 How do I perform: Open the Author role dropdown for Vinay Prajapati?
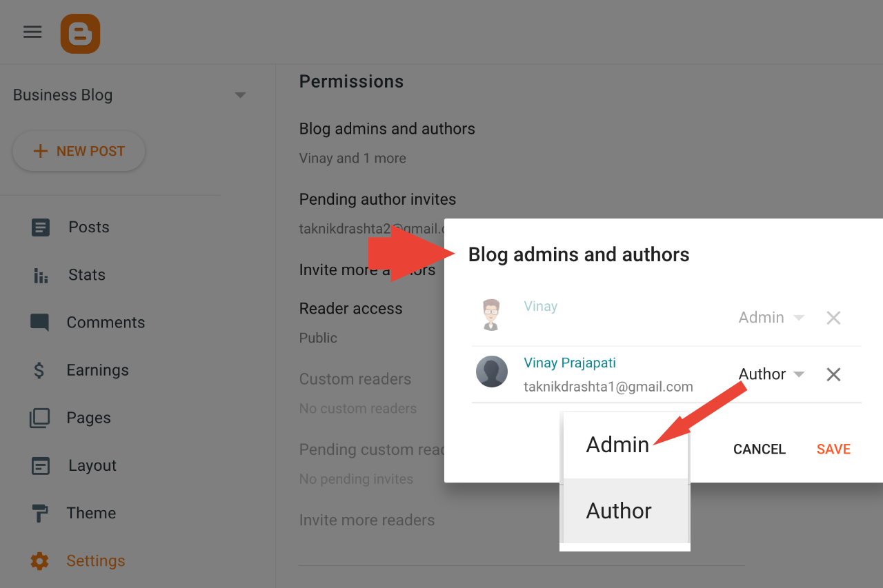click(x=771, y=374)
